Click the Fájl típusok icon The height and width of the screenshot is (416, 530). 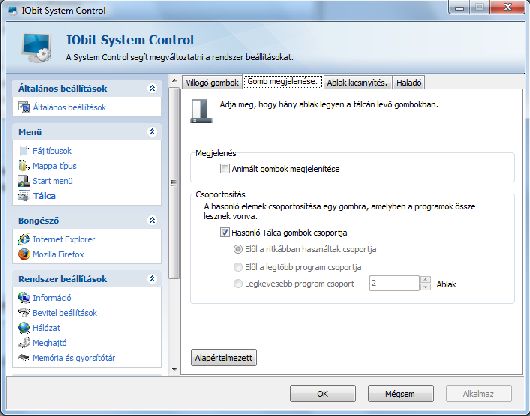click(x=24, y=151)
